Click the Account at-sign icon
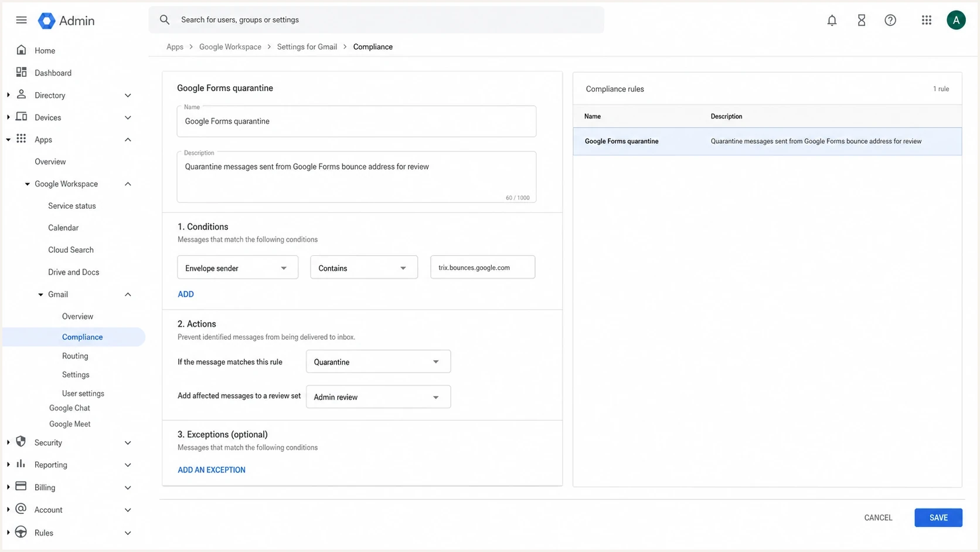 [21, 509]
